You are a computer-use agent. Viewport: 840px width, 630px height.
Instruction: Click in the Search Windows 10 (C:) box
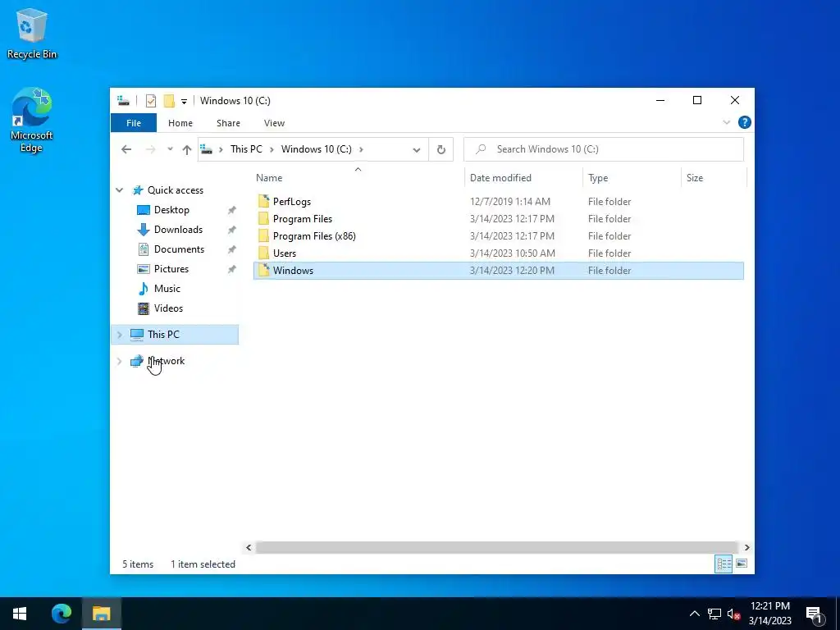click(603, 149)
